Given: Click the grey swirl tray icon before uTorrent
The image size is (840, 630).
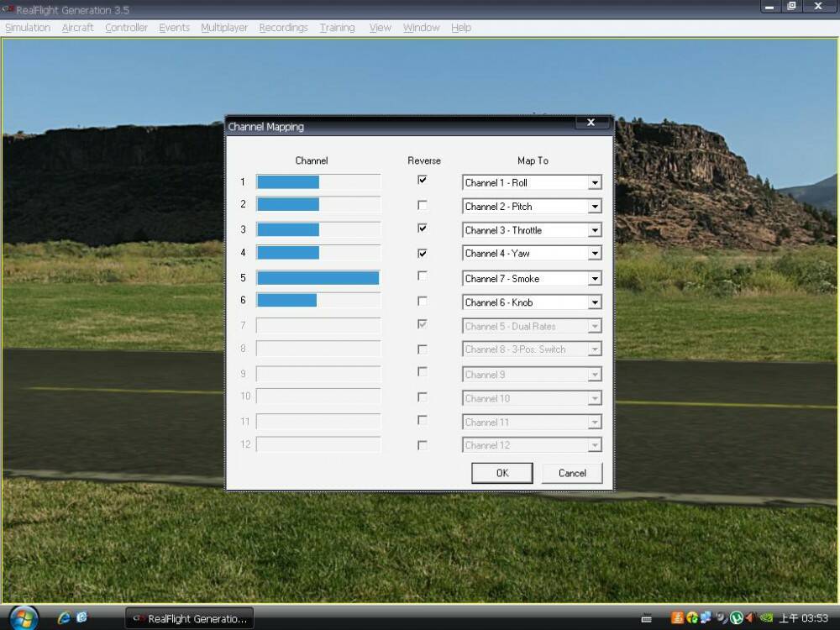Looking at the screenshot, I should [x=722, y=618].
